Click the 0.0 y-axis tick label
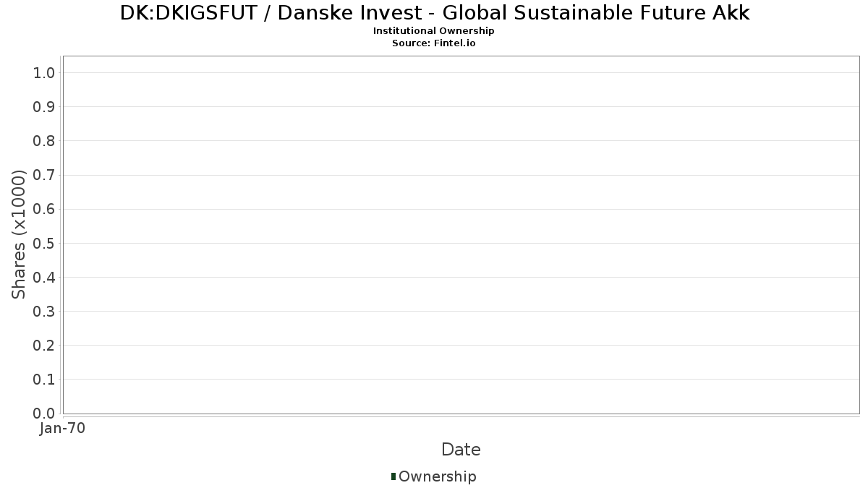Viewport: 868px width, 488px height. coord(44,414)
